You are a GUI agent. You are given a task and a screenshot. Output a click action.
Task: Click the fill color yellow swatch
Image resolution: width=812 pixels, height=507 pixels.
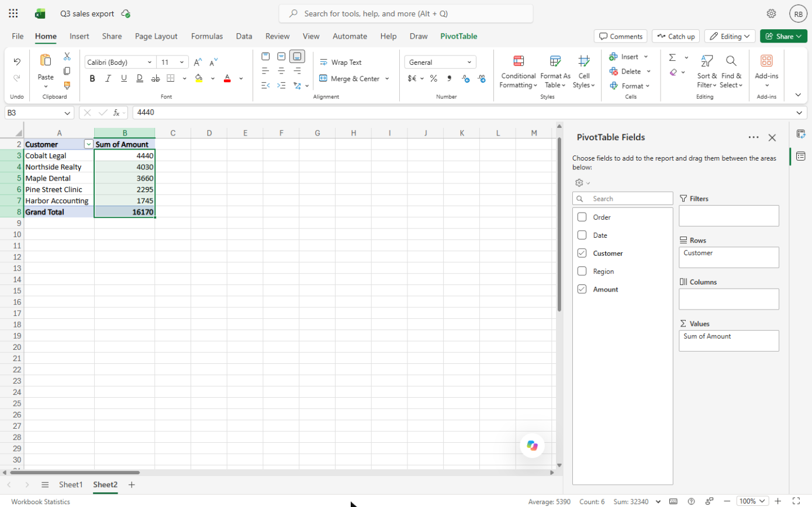199,78
